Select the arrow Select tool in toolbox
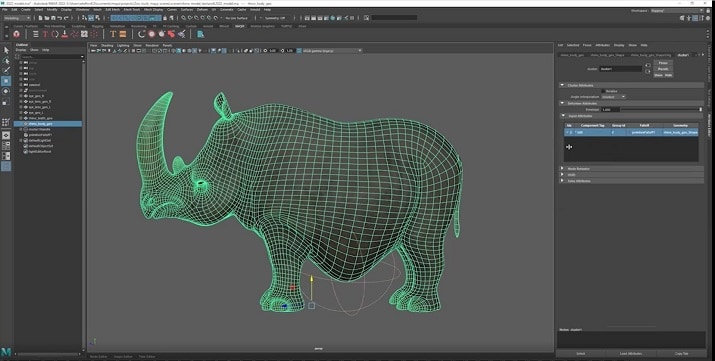This screenshot has height=361, width=715. (6, 50)
